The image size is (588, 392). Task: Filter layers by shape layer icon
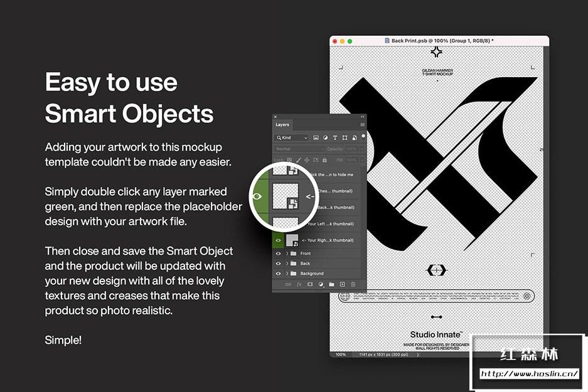345,138
